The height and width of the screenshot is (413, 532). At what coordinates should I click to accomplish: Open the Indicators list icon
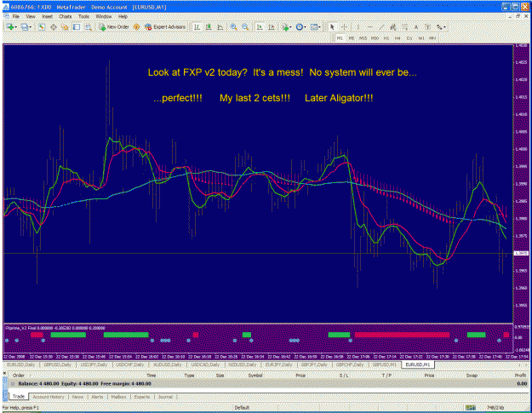285,27
